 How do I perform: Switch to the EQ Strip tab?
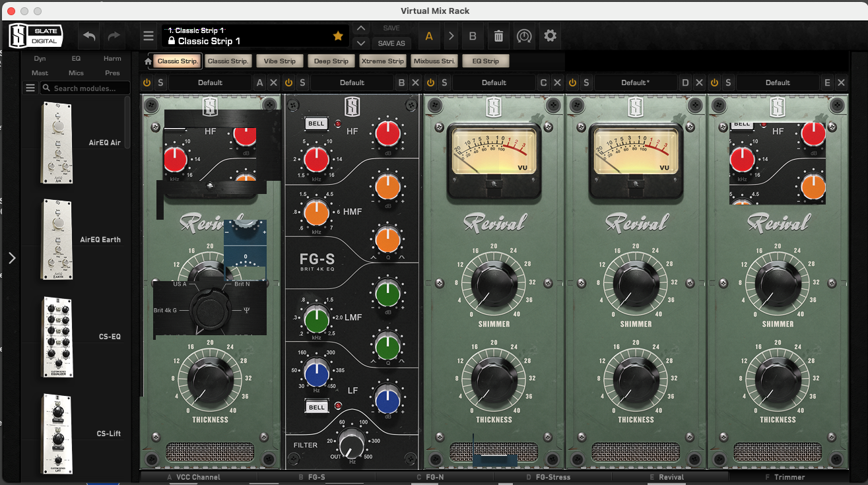point(486,61)
